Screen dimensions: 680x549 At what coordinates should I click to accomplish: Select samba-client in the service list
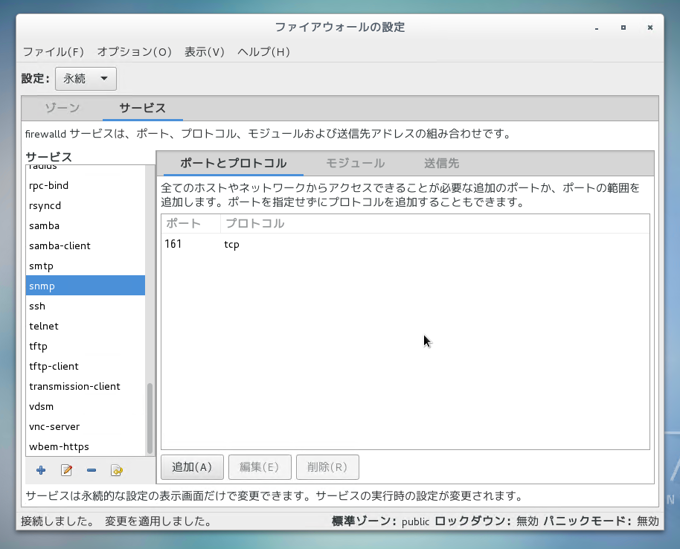tap(85, 246)
